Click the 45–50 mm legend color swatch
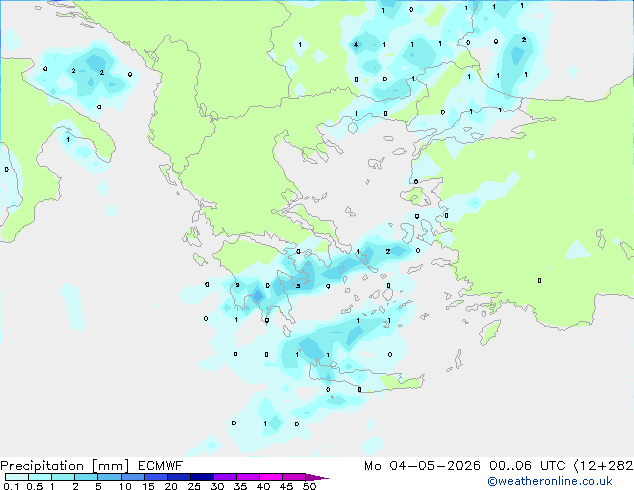 (x=294, y=477)
